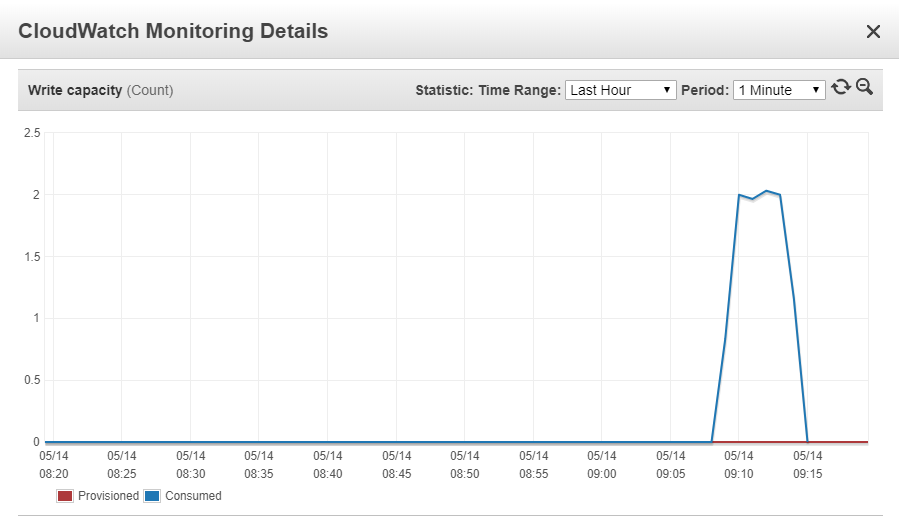Click the 05/14 08:45 axis label
899x519 pixels.
397,465
